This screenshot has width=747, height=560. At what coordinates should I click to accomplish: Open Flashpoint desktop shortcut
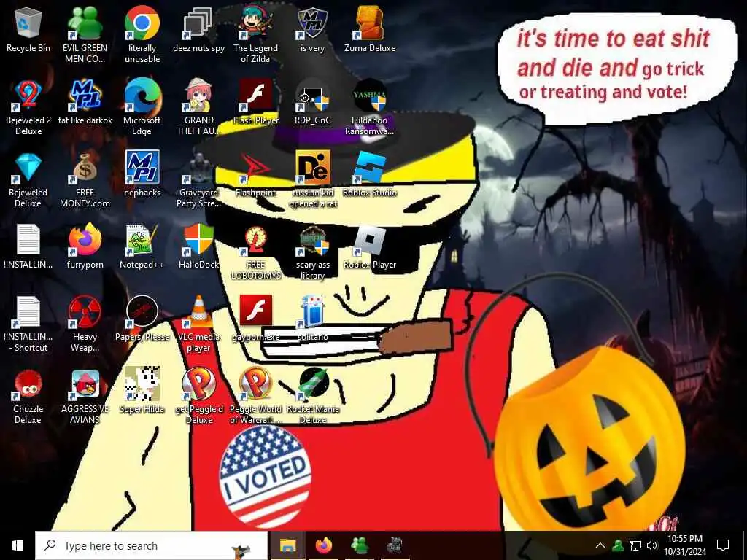coord(256,174)
